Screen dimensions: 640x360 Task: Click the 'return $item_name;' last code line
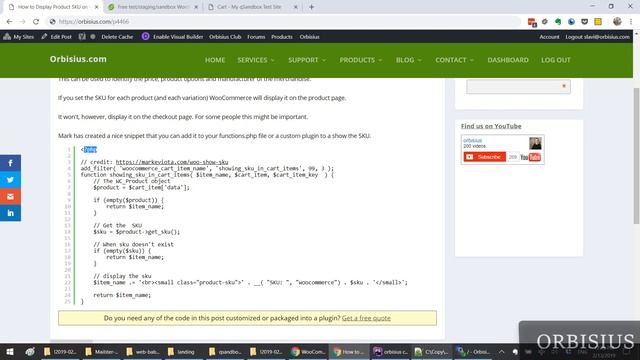122,295
